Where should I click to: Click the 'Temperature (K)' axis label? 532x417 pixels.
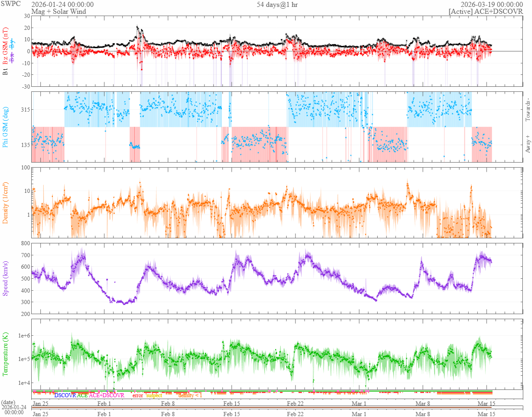point(5,354)
